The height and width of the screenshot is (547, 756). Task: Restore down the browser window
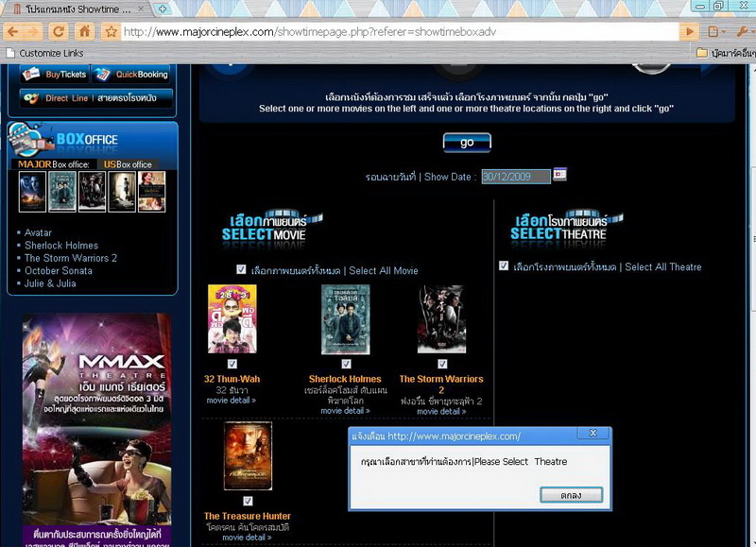[718, 7]
